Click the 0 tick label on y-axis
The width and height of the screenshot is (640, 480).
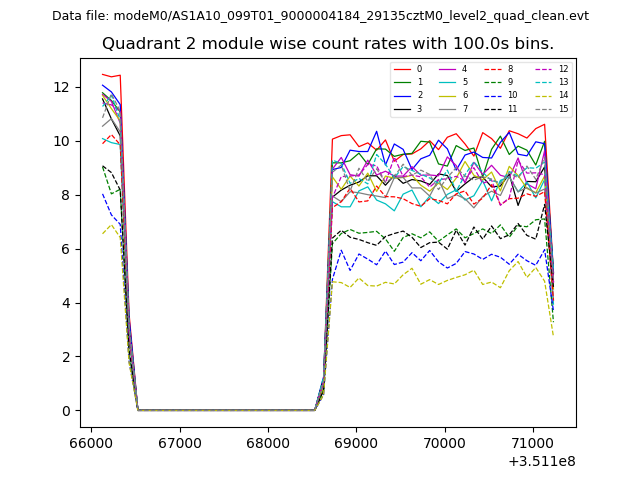[x=66, y=411]
